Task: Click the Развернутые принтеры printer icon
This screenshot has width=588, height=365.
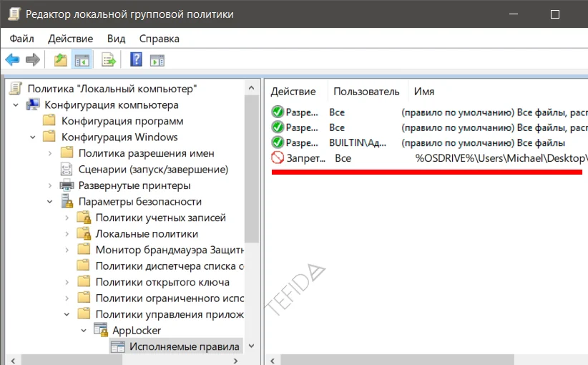Action: [67, 185]
